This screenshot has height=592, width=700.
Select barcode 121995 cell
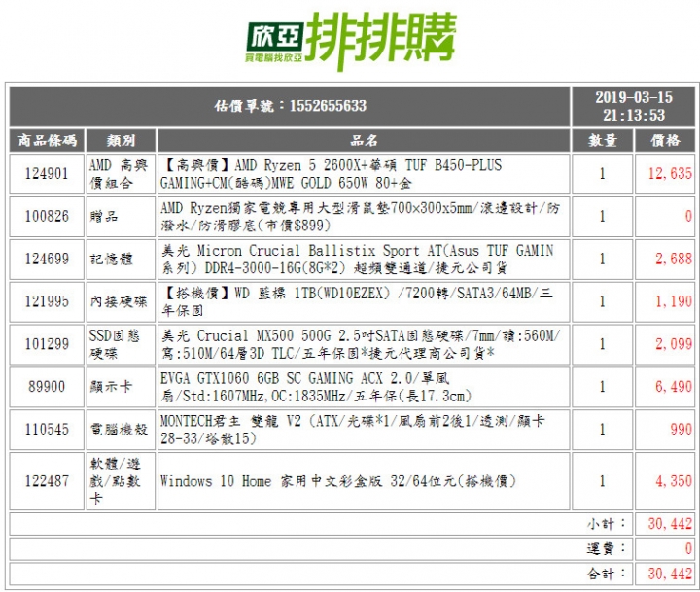click(x=47, y=301)
